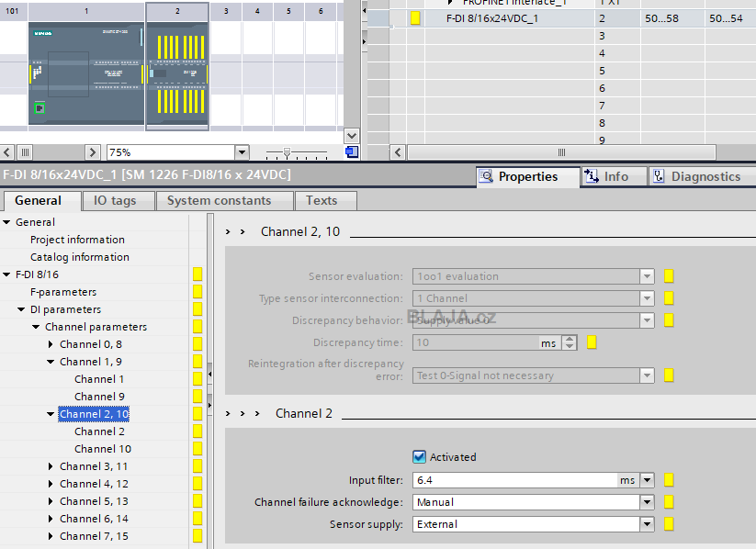Click the device overview horizontal scrollbar thumb
Image resolution: width=756 pixels, height=549 pixels.
point(561,152)
